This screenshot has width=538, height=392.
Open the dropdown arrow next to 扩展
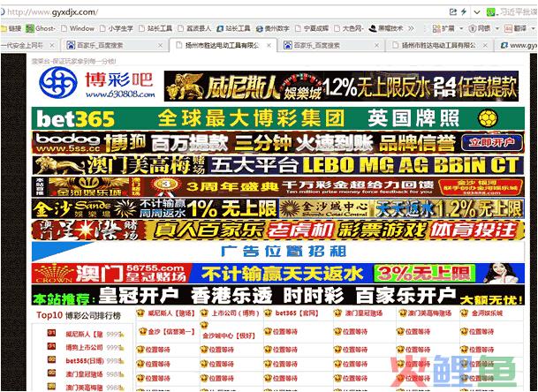pyautogui.click(x=461, y=28)
